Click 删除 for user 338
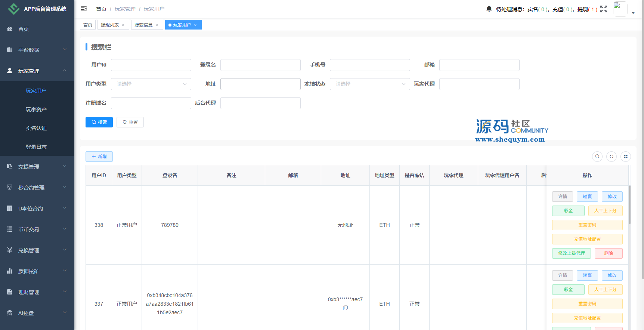644x330 pixels. click(609, 253)
